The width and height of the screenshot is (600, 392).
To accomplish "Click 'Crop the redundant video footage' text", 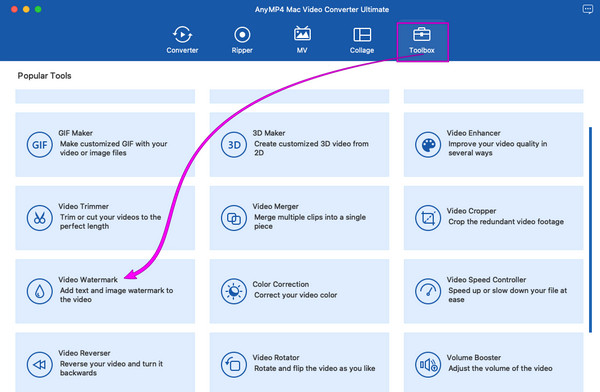I will pos(506,222).
